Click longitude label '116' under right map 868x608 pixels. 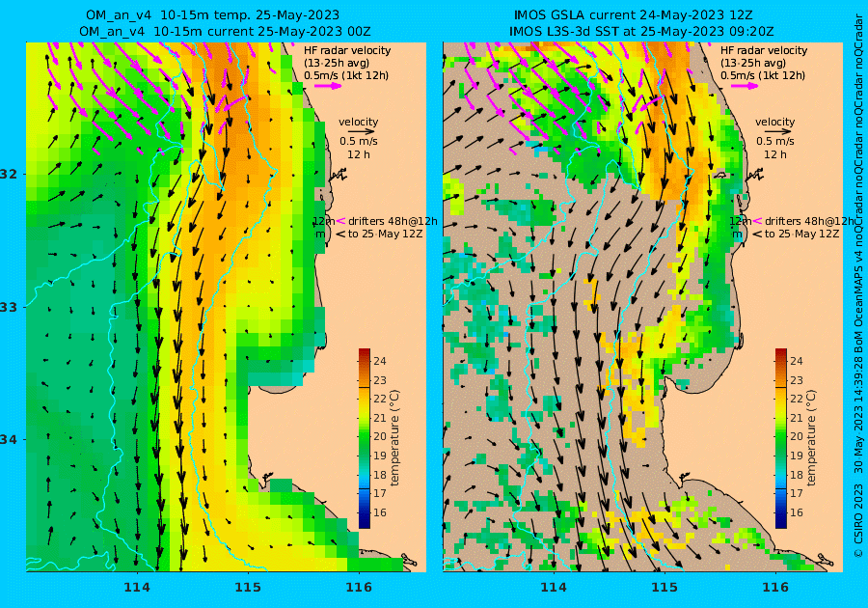click(x=775, y=587)
